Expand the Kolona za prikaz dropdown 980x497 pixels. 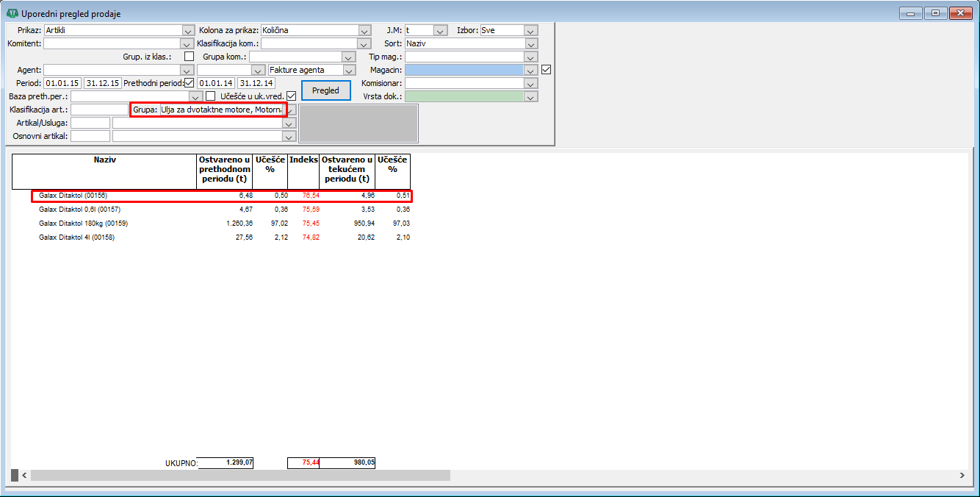pyautogui.click(x=364, y=31)
